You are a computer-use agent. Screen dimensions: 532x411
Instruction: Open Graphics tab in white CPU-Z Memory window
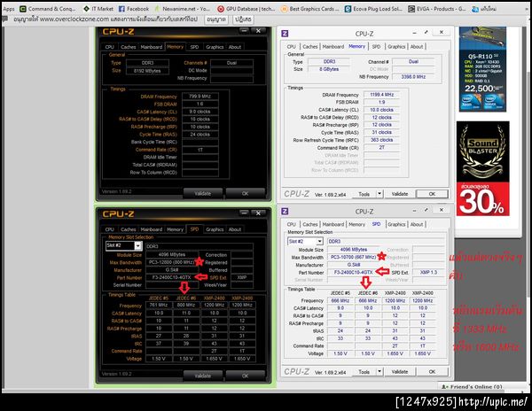click(396, 46)
